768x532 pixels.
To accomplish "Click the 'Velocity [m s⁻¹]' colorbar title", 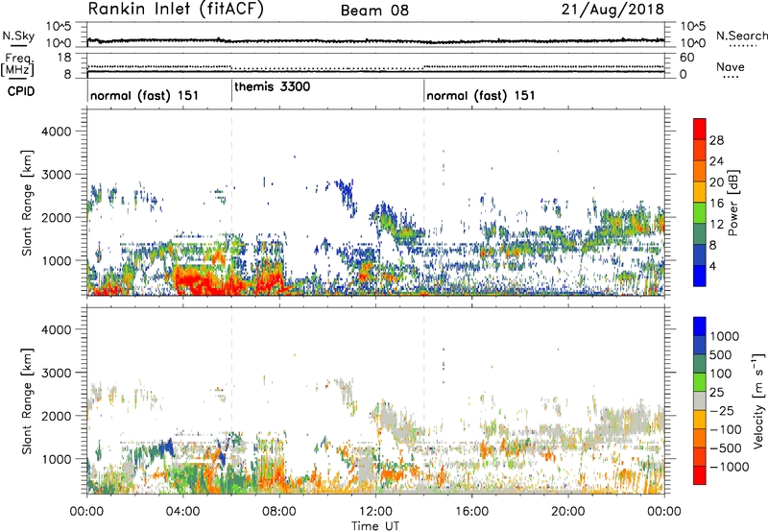I will (x=758, y=400).
